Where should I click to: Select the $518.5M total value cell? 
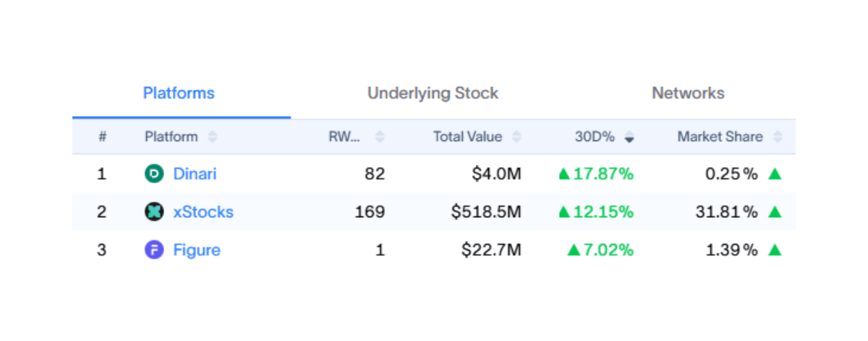(486, 212)
